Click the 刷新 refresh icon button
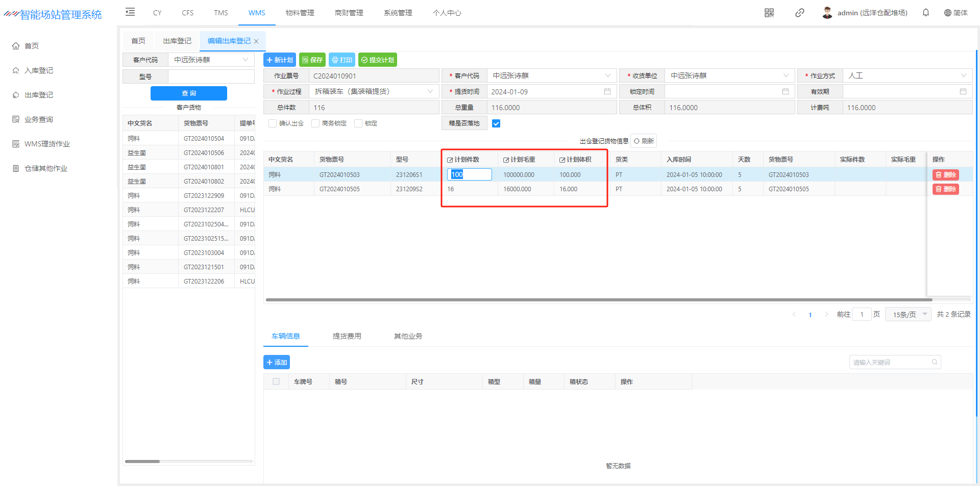 coord(644,141)
